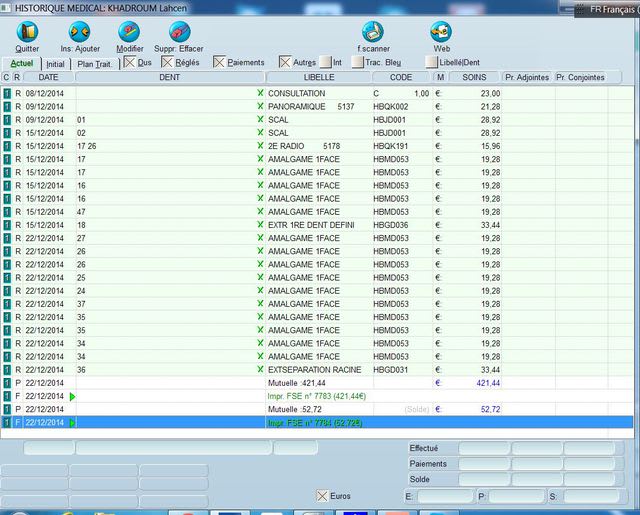Open the Plan Trait. tab
640x515 pixels.
coord(95,64)
